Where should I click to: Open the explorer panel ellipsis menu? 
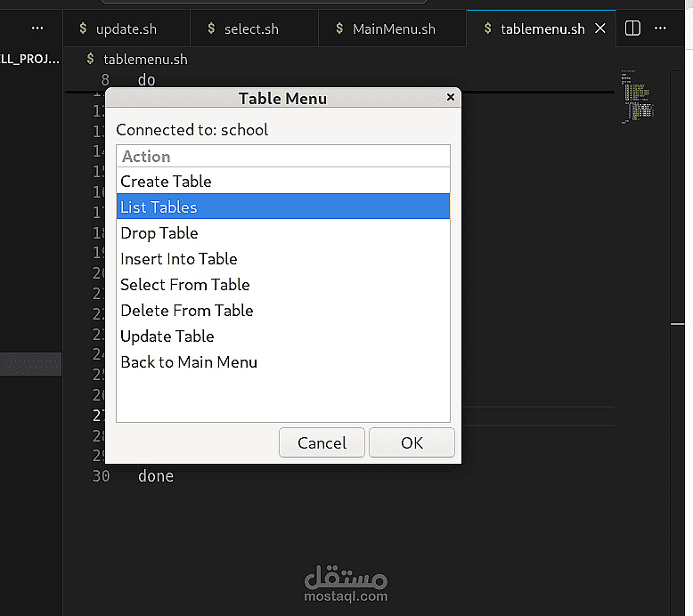[37, 28]
